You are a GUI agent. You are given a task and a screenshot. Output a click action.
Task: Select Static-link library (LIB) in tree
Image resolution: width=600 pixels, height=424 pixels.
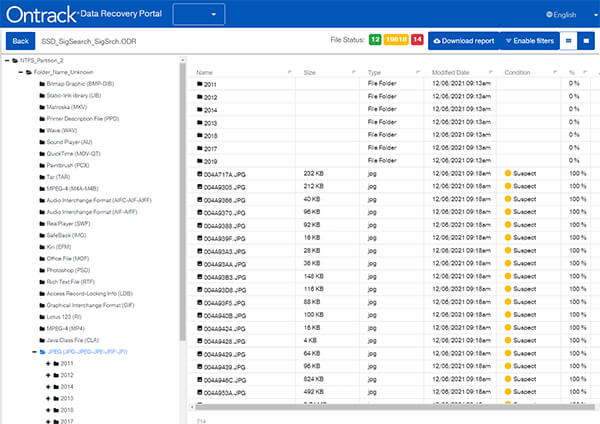point(74,95)
